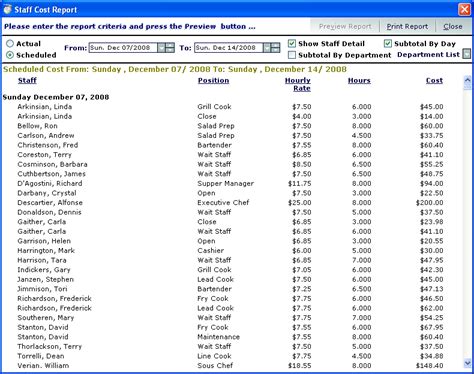Expand the Department List dropdown
Screen dimensions: 474x374
pos(467,54)
